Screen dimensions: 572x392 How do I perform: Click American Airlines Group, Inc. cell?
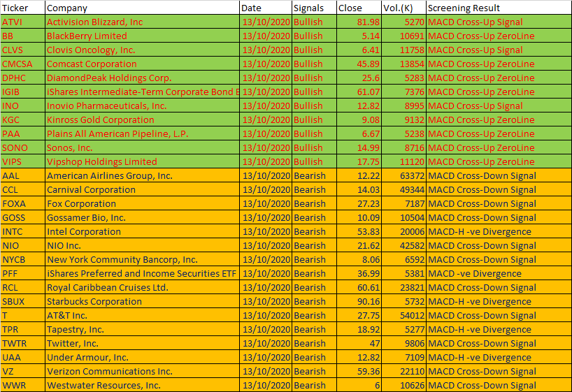pos(142,176)
